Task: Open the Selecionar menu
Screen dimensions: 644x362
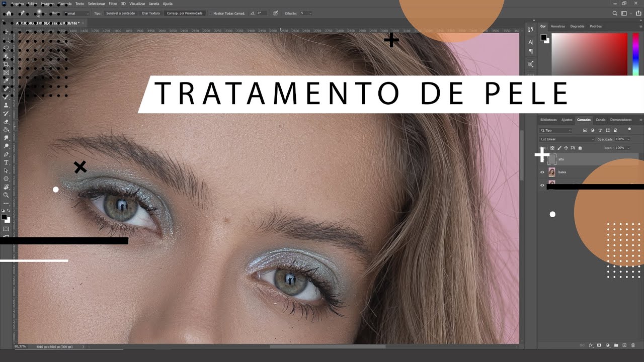Action: [97, 4]
